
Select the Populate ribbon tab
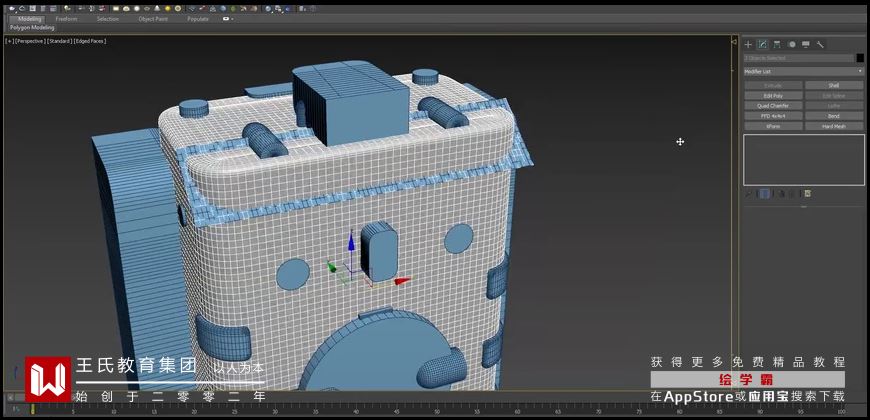[x=198, y=19]
